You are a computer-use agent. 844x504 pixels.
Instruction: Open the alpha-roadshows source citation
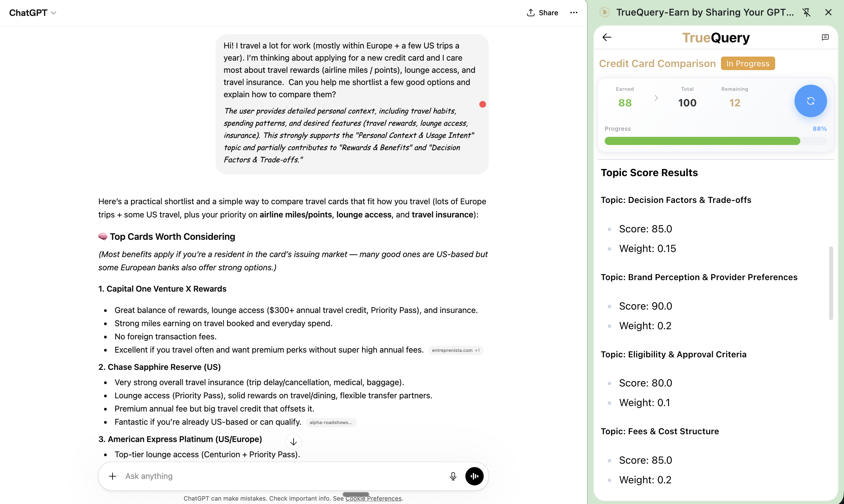pos(330,422)
